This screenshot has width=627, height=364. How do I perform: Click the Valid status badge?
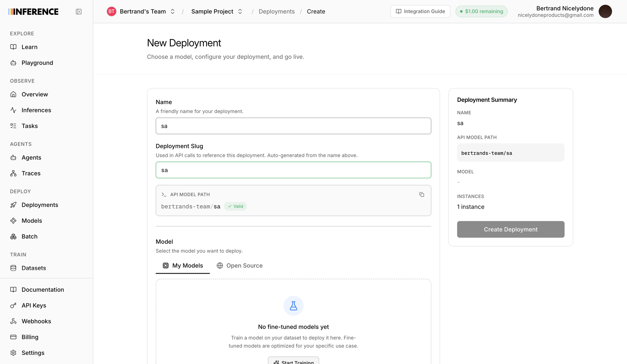[235, 206]
